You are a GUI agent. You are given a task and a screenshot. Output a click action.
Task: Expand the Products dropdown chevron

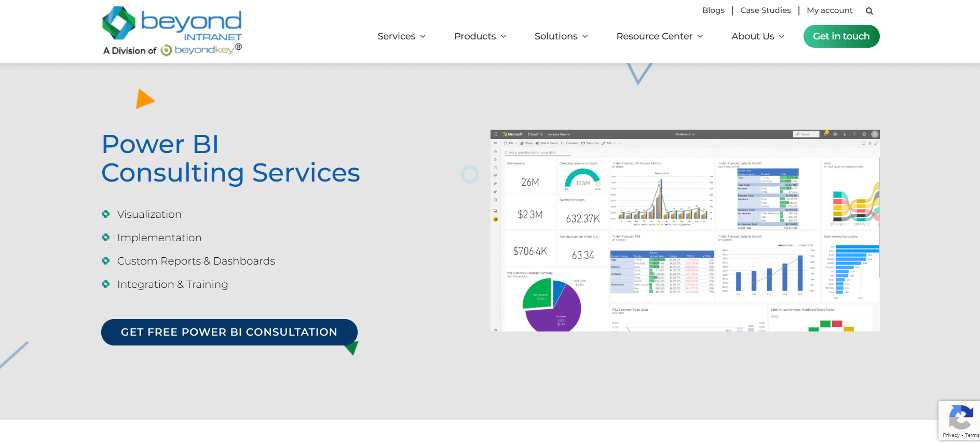(x=503, y=36)
